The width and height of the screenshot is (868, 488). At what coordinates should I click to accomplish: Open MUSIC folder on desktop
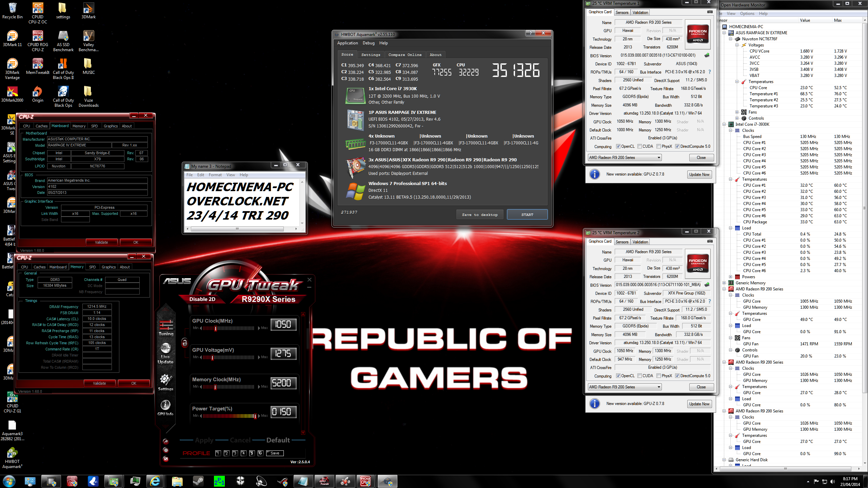coord(88,66)
